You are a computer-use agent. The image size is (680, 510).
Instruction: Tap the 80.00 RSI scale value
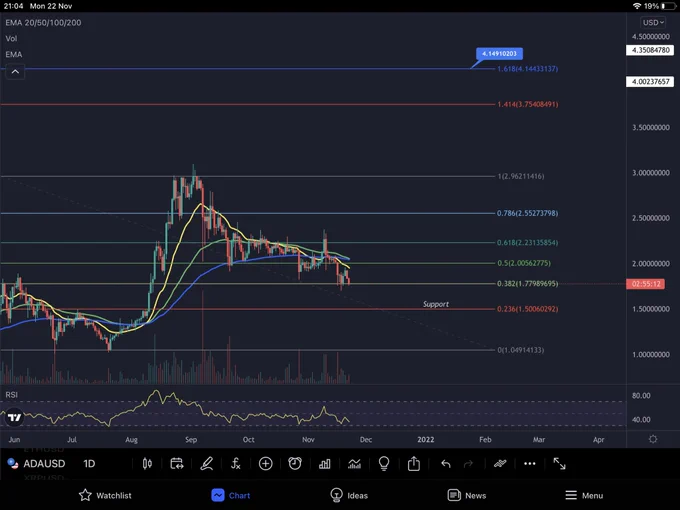click(641, 396)
